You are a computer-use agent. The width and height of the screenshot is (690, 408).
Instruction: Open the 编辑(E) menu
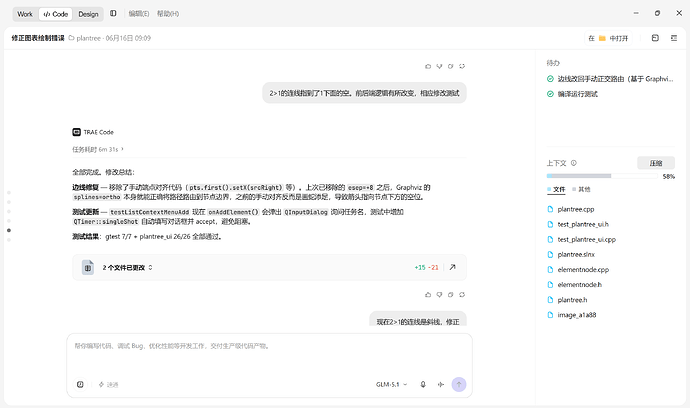click(x=139, y=14)
